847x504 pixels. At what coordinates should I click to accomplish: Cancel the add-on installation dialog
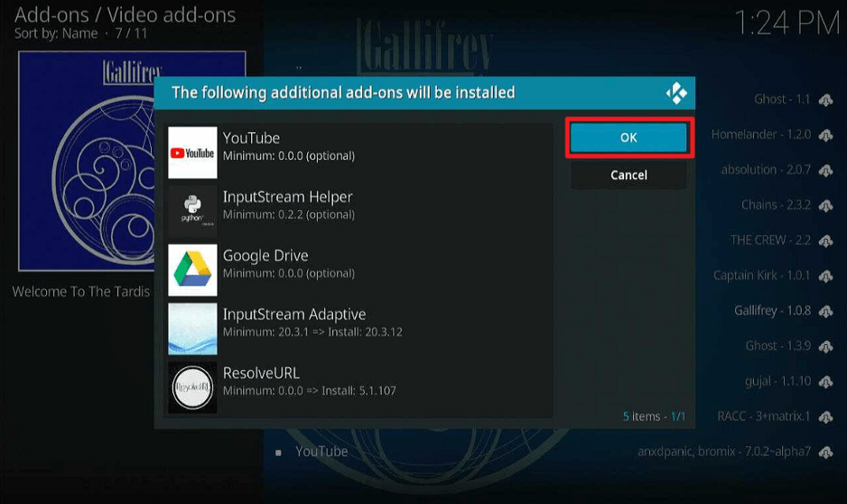point(629,175)
